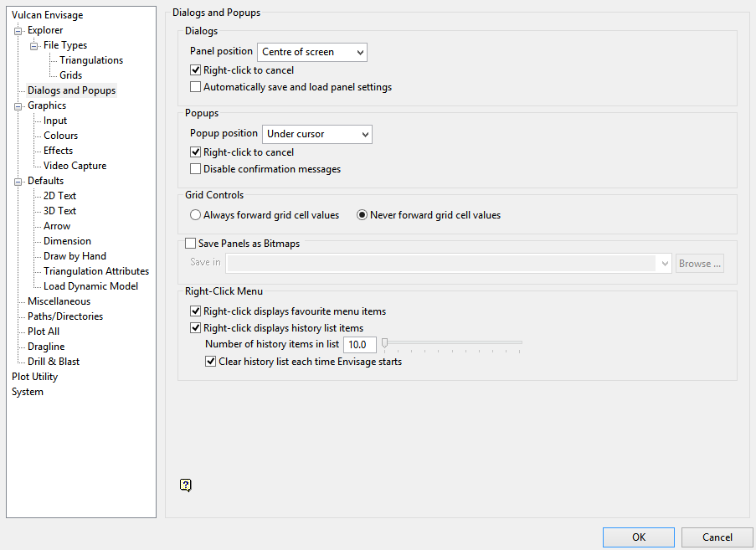This screenshot has width=756, height=550.
Task: Toggle Popups Right-click to cancel checkbox
Action: [195, 152]
